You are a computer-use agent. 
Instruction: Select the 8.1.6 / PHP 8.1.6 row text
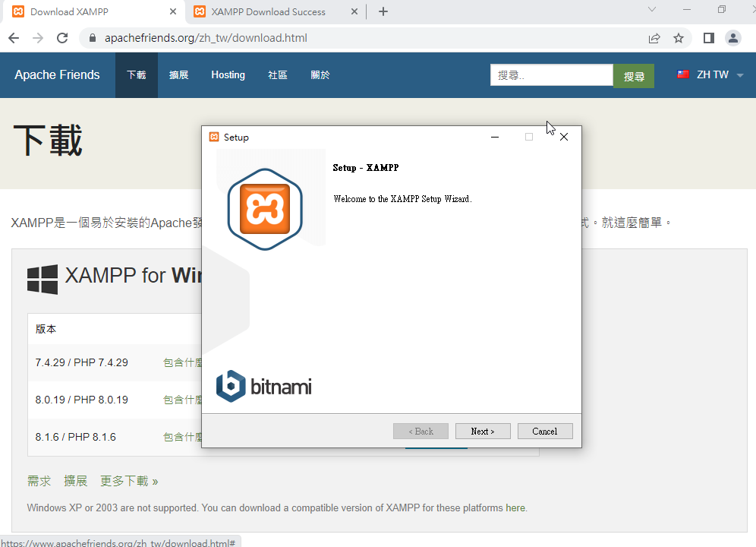coord(75,437)
